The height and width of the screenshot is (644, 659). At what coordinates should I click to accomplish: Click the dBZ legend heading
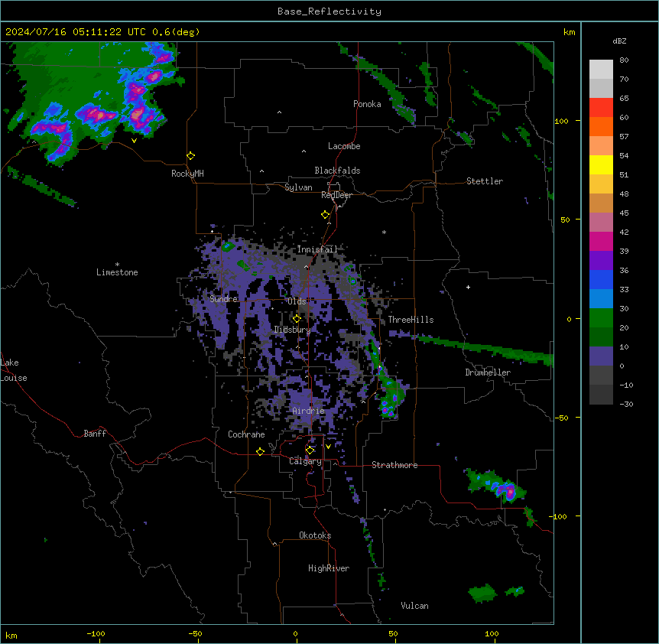[x=619, y=41]
